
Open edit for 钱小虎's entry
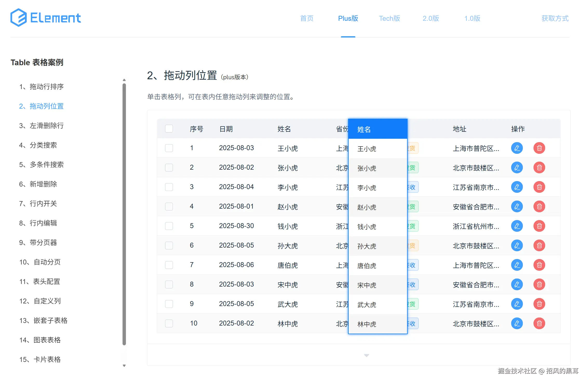click(517, 226)
